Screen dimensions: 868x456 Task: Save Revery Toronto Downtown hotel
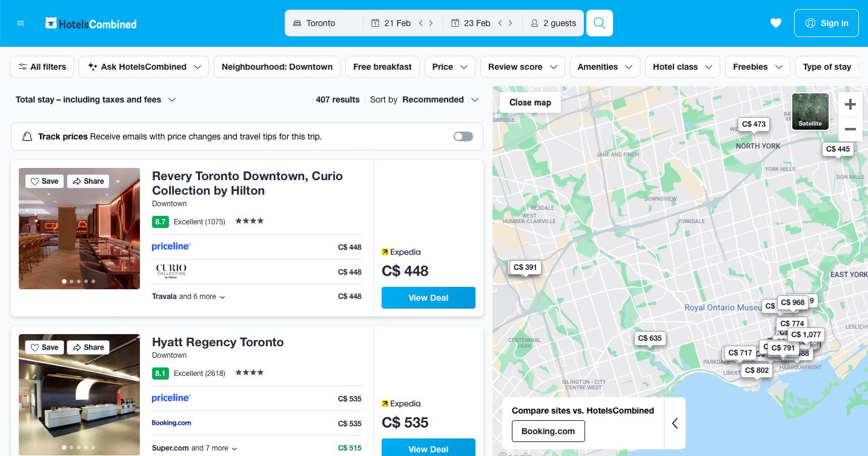coord(45,181)
